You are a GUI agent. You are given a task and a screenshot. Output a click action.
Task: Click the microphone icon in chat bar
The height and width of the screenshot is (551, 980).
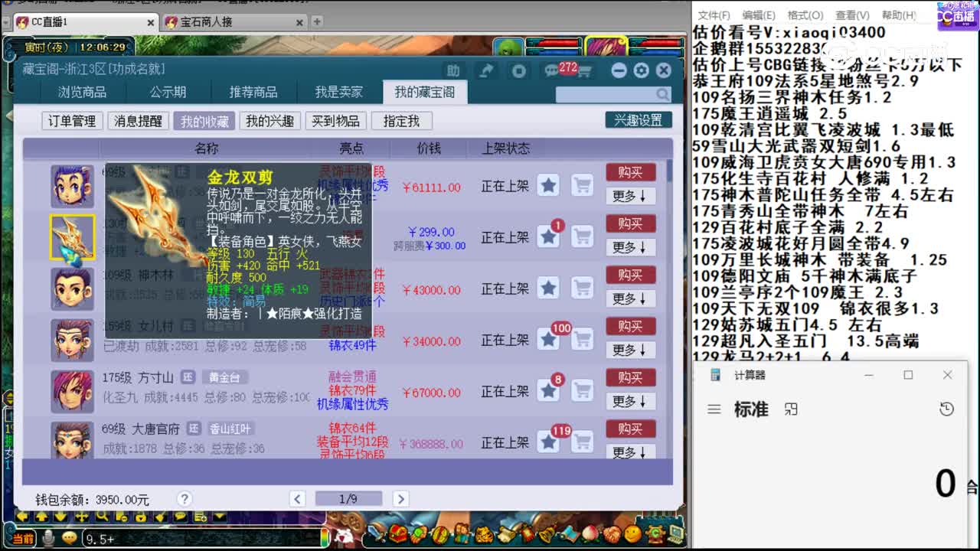click(x=48, y=539)
